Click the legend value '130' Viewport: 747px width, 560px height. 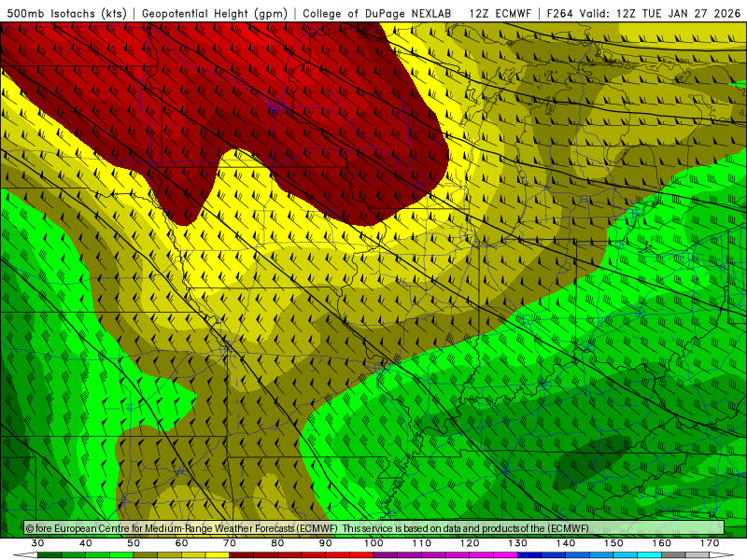pyautogui.click(x=518, y=543)
